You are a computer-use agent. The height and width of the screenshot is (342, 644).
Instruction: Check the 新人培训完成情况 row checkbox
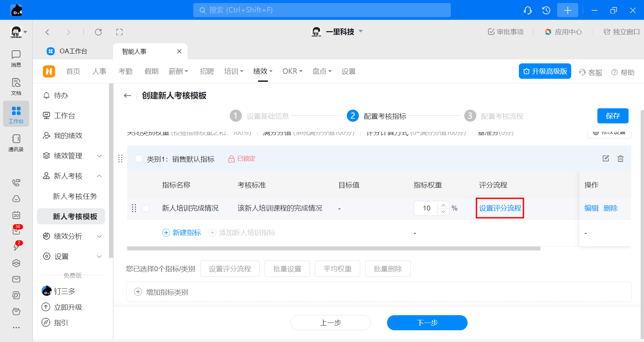146,208
